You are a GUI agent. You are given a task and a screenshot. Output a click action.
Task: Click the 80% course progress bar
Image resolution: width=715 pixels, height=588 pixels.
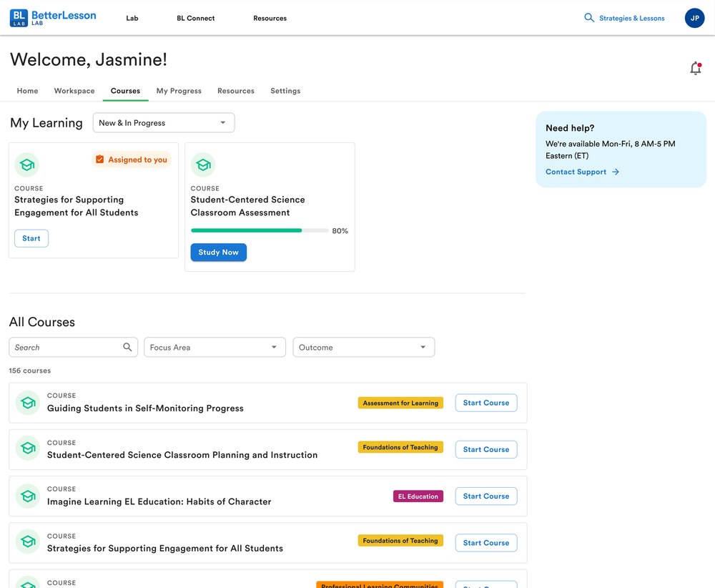coord(260,230)
